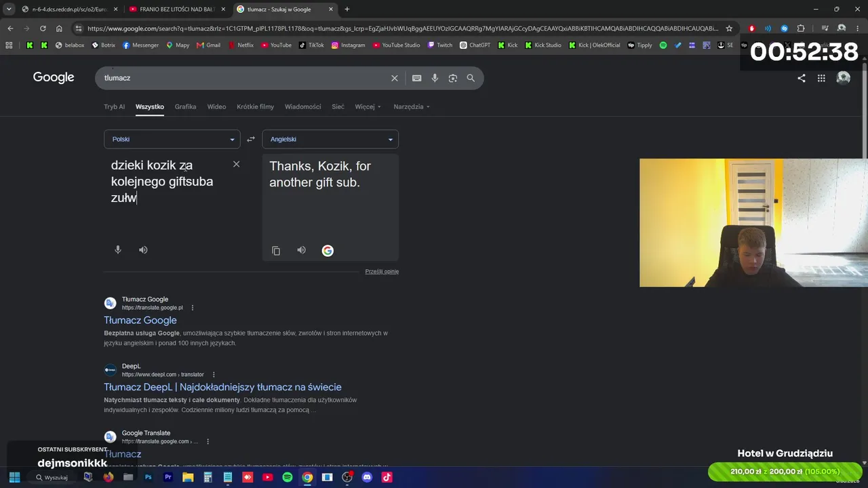
Task: Open Photoshop from the taskbar
Action: pyautogui.click(x=148, y=477)
